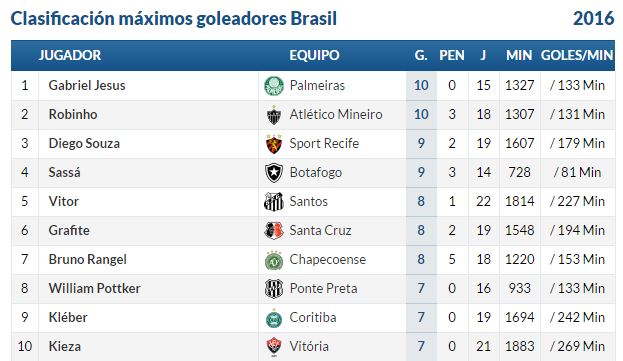The image size is (623, 361).
Task: Click the Palmeiras club crest icon
Action: [274, 86]
